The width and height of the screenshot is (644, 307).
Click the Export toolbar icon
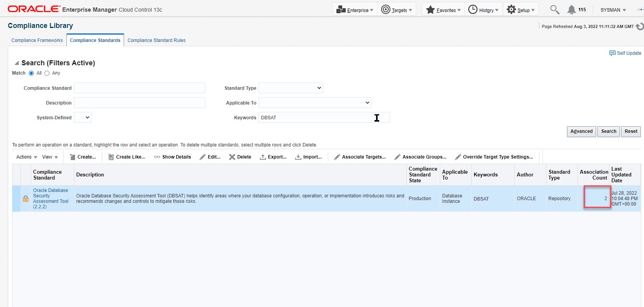[263, 157]
